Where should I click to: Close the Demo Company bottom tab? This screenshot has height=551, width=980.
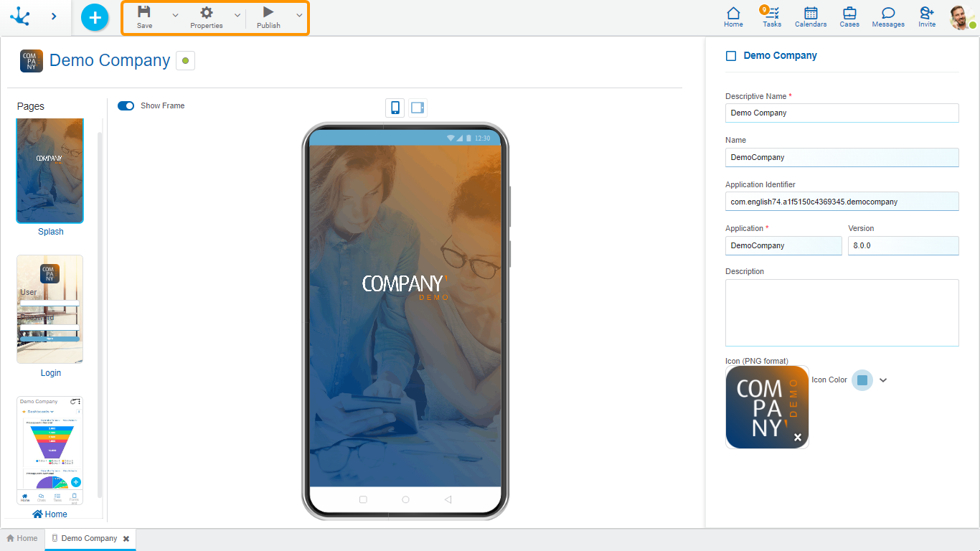[x=126, y=539]
